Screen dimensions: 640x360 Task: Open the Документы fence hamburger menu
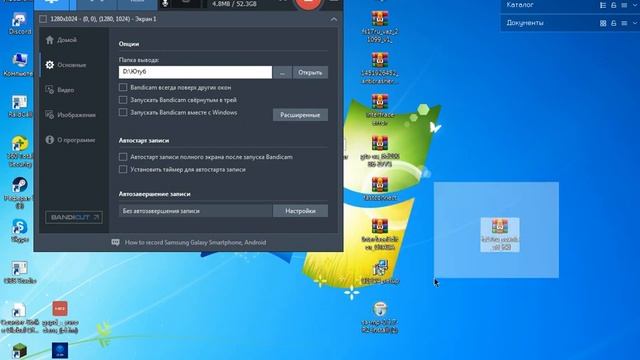[x=624, y=23]
